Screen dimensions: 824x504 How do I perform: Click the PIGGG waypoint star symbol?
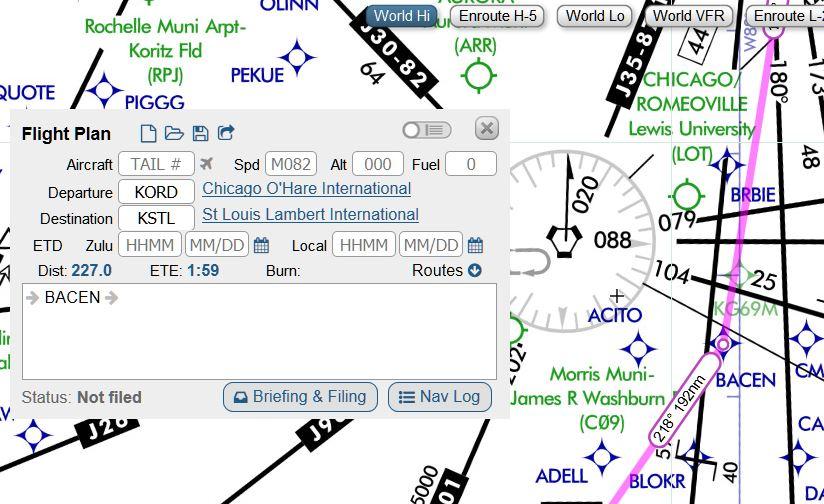pos(105,90)
